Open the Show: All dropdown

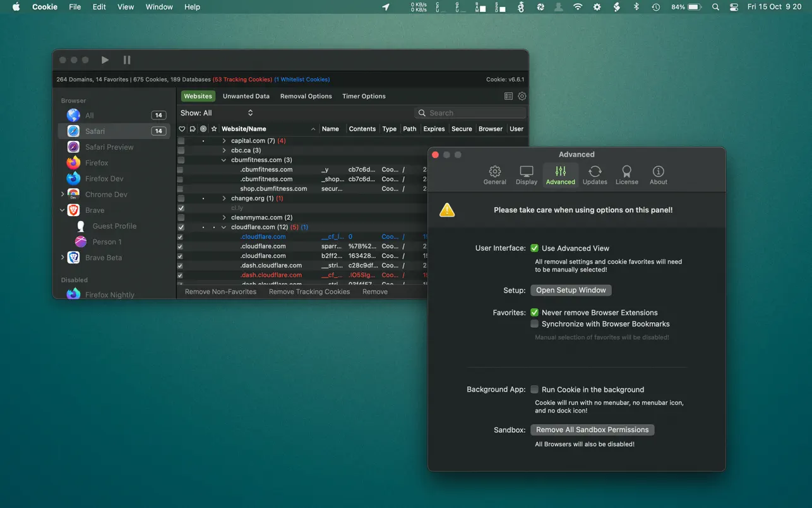217,113
